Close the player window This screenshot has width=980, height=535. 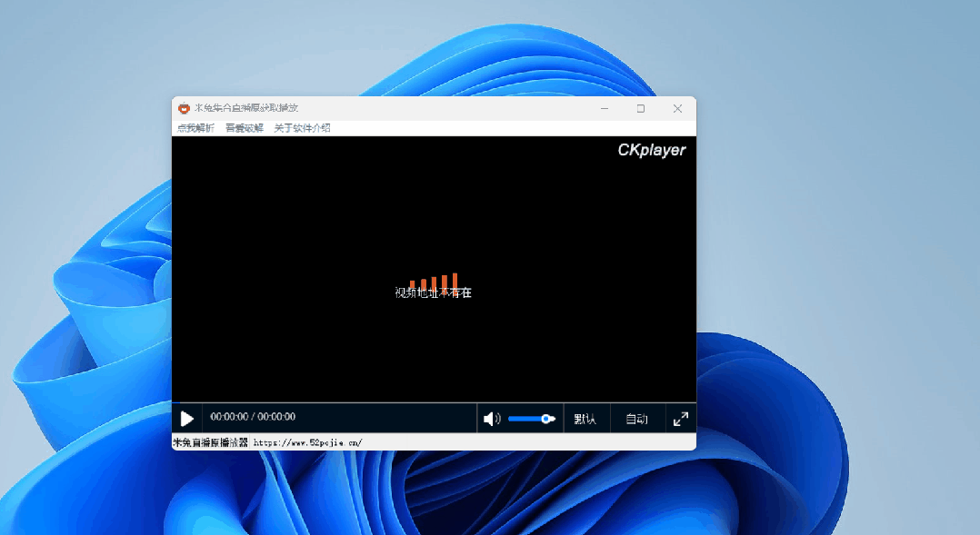pos(677,109)
